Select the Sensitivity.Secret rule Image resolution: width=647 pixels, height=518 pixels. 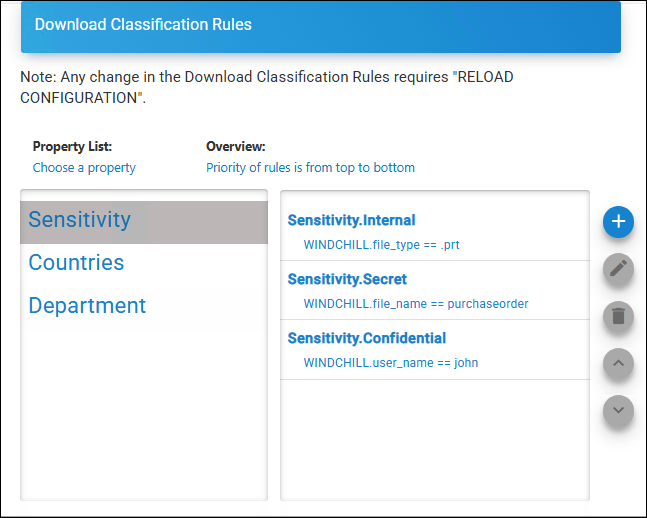click(435, 290)
